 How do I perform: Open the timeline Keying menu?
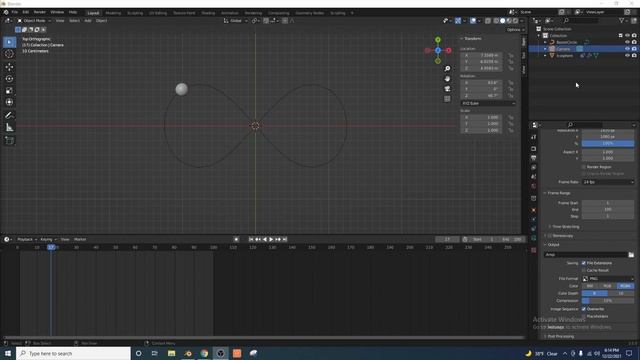[48, 240]
